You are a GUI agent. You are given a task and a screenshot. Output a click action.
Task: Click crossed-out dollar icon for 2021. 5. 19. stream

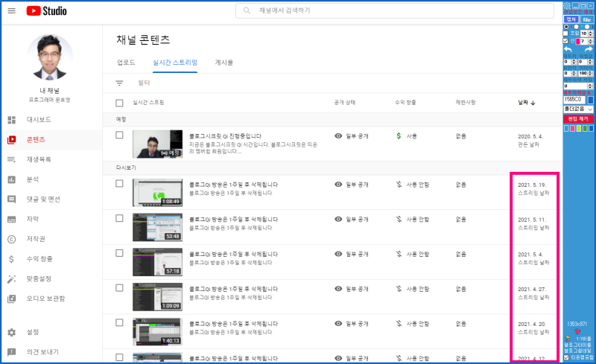click(x=399, y=185)
